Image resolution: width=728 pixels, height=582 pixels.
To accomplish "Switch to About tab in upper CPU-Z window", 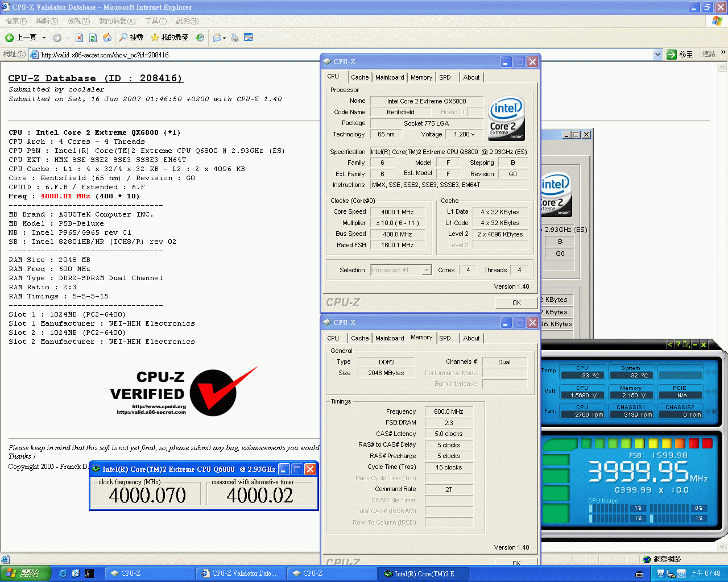I will click(471, 77).
